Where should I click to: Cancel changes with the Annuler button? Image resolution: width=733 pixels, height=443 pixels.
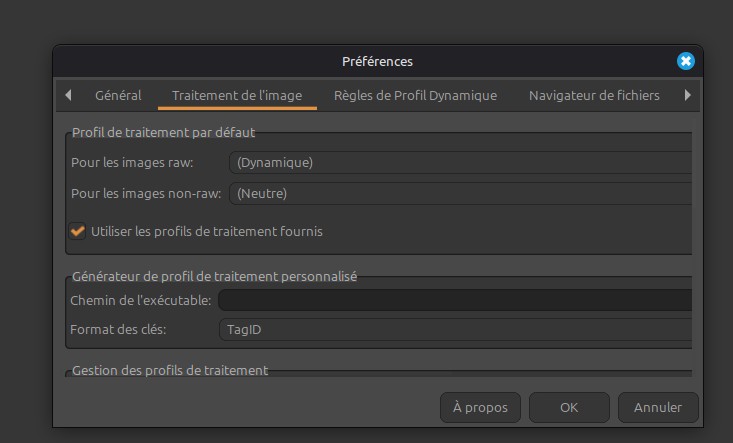tap(657, 407)
